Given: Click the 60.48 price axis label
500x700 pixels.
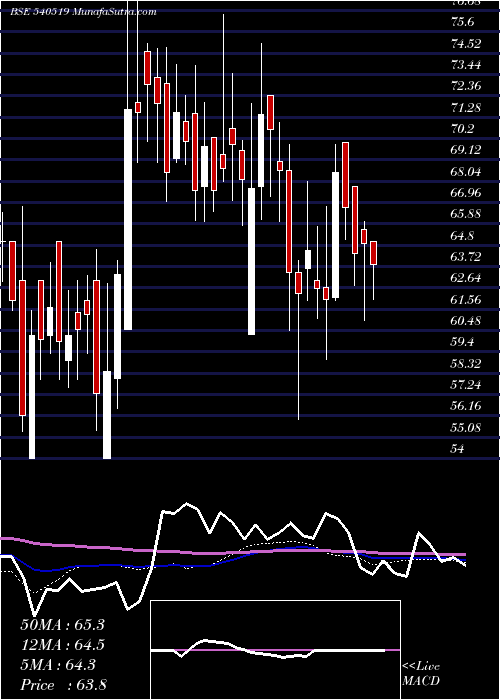Looking at the screenshot, I should tap(466, 321).
